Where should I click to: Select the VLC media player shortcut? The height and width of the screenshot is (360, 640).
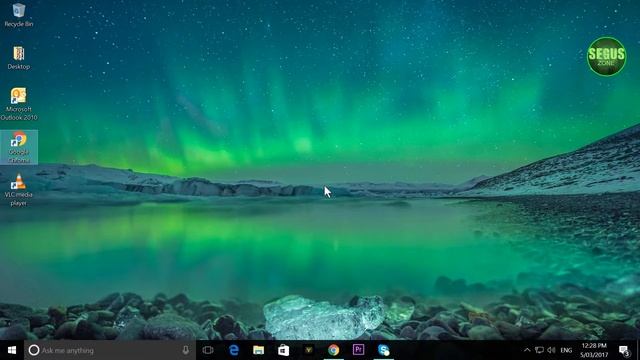click(x=18, y=190)
